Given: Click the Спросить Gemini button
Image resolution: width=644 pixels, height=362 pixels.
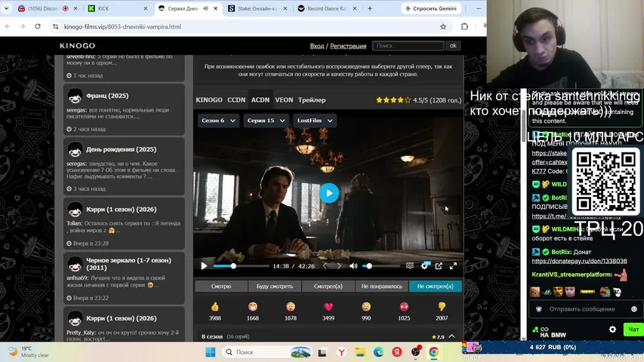Looking at the screenshot, I should pos(431,8).
